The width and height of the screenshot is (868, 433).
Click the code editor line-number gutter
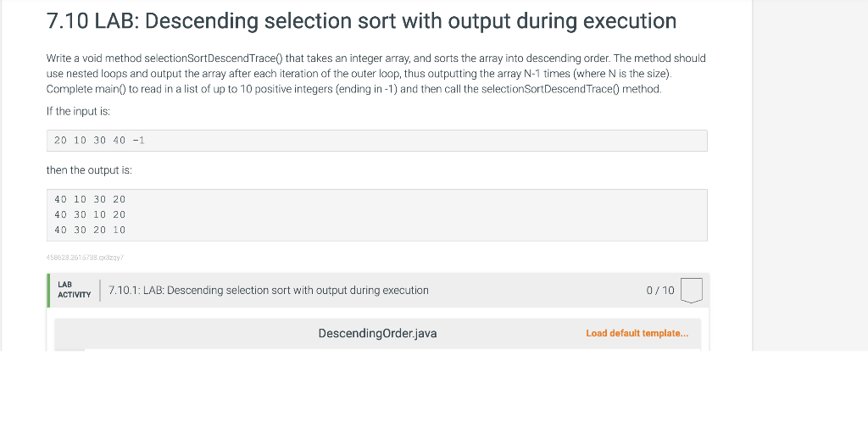coord(70,348)
